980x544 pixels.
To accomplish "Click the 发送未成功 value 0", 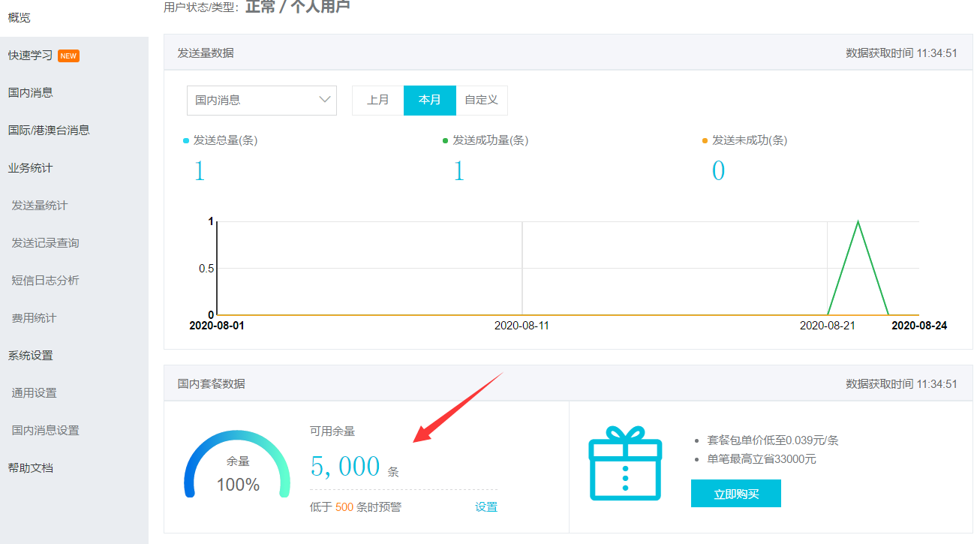I will click(x=718, y=171).
